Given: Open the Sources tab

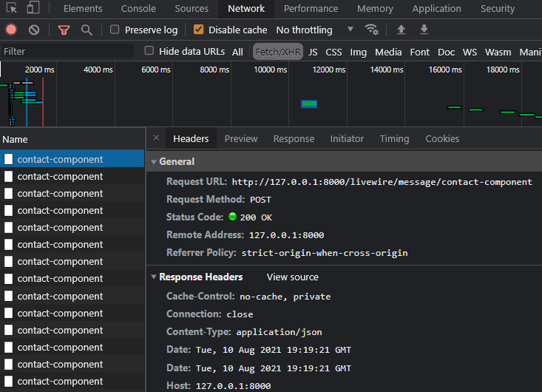Looking at the screenshot, I should pos(192,9).
